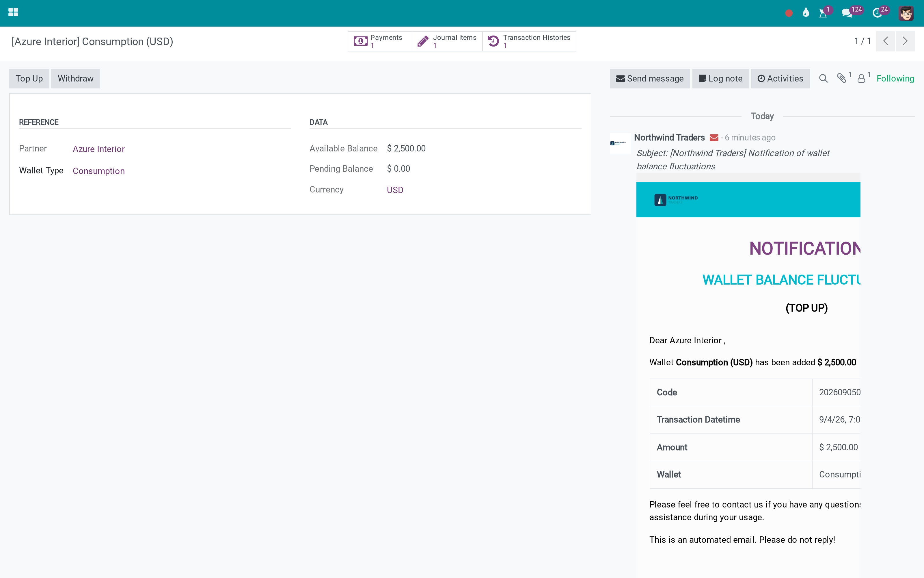Click the chatter search magnifier icon
Screen dimensions: 924x578
[823, 78]
